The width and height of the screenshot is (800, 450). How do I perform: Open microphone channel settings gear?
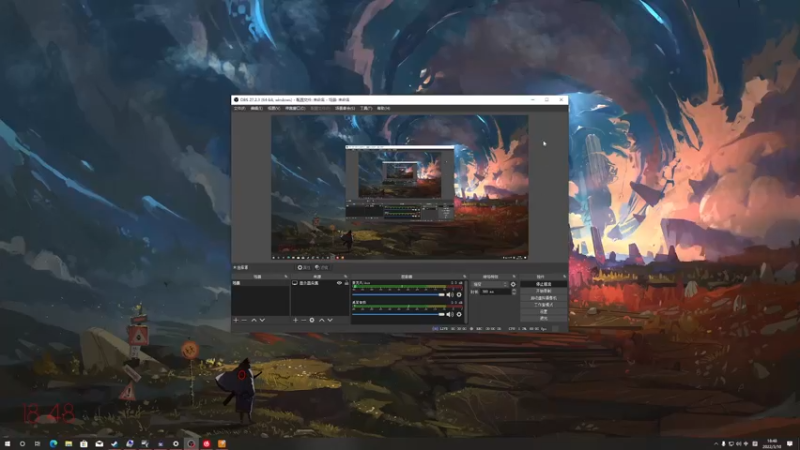[x=459, y=294]
